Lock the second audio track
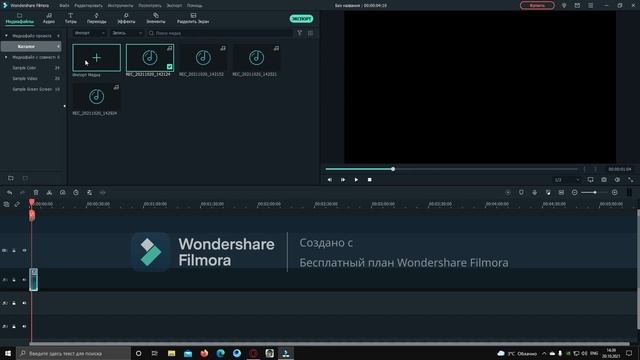 14,303
